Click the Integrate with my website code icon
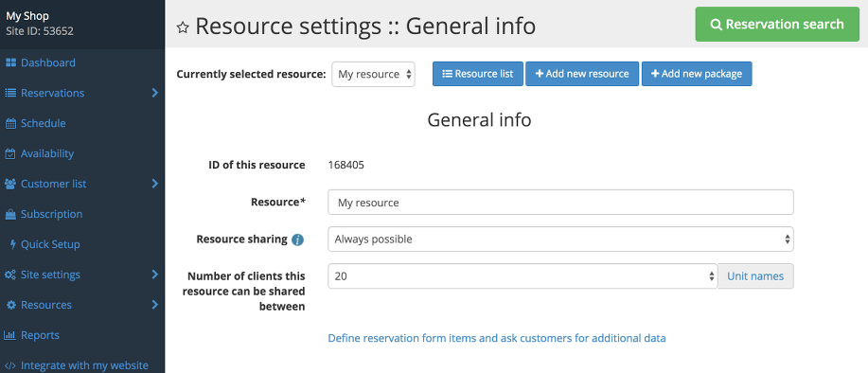This screenshot has height=373, width=868. [10, 365]
